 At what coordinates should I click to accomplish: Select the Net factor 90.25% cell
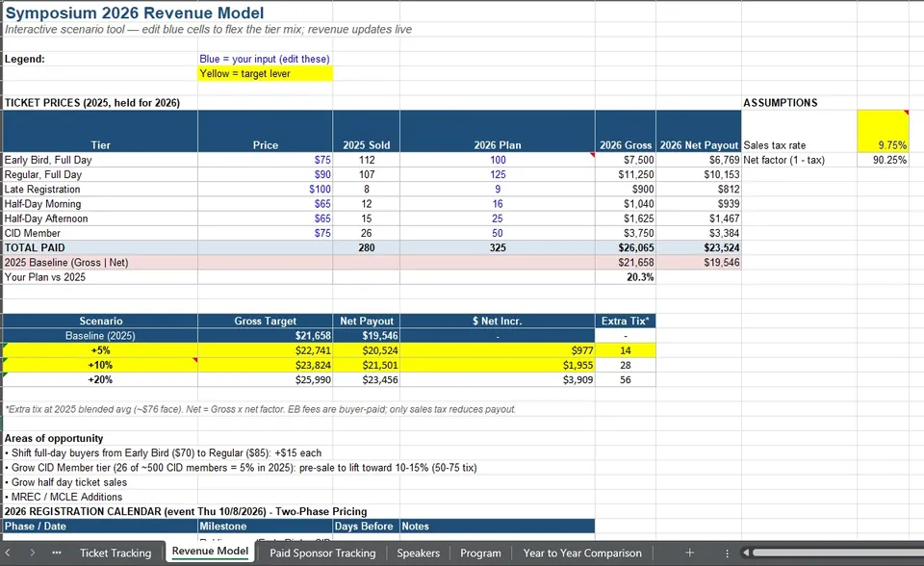[x=883, y=160]
